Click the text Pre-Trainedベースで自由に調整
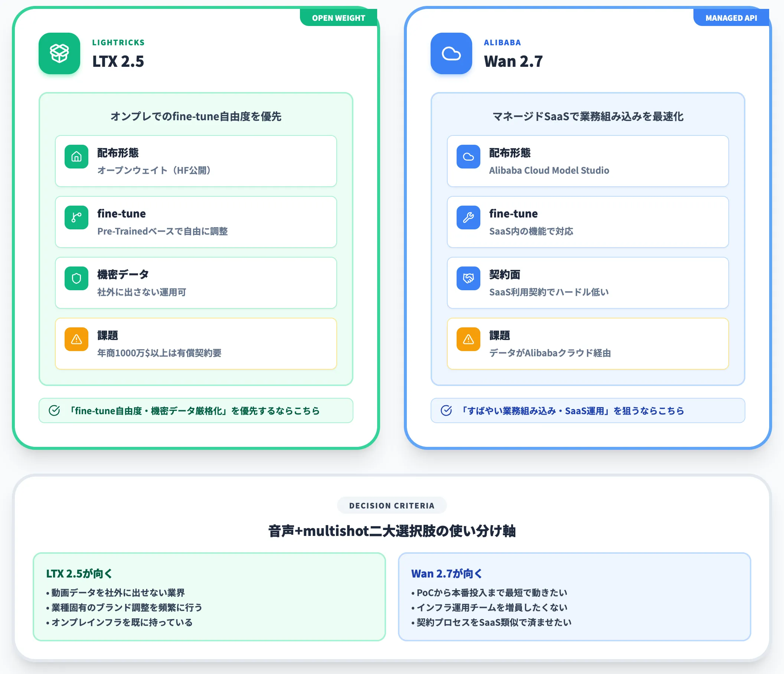The image size is (784, 674). pyautogui.click(x=163, y=231)
